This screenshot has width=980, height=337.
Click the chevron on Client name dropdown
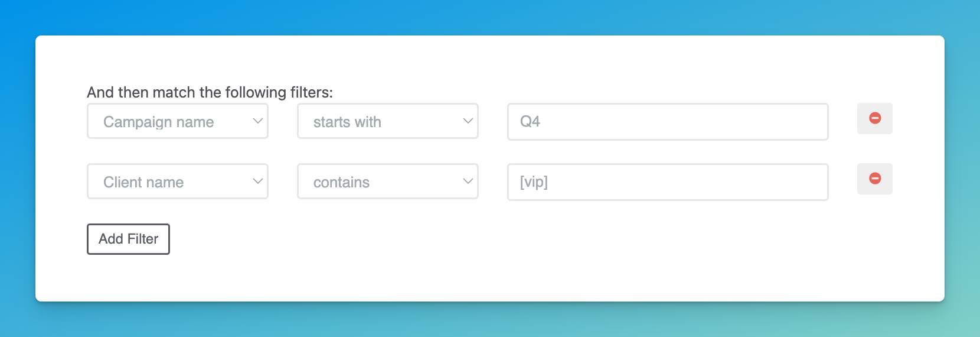[257, 182]
